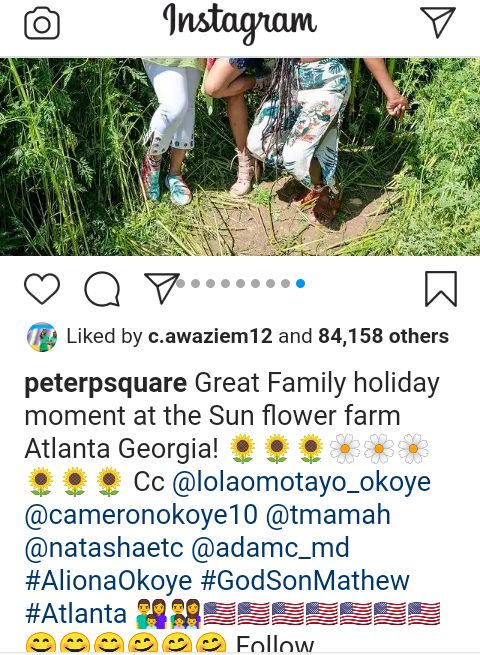Open the camera icon in header
The height and width of the screenshot is (655, 480).
pos(42,24)
